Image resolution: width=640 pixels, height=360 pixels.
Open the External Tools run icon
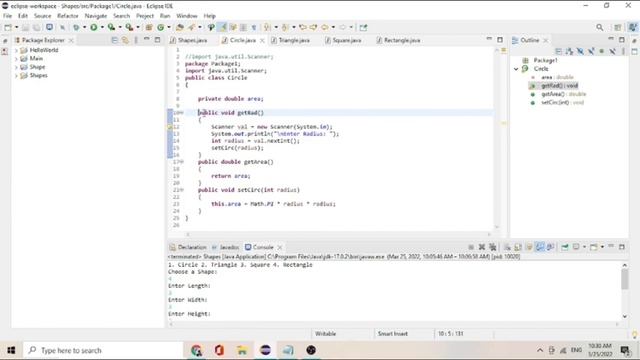(129, 27)
